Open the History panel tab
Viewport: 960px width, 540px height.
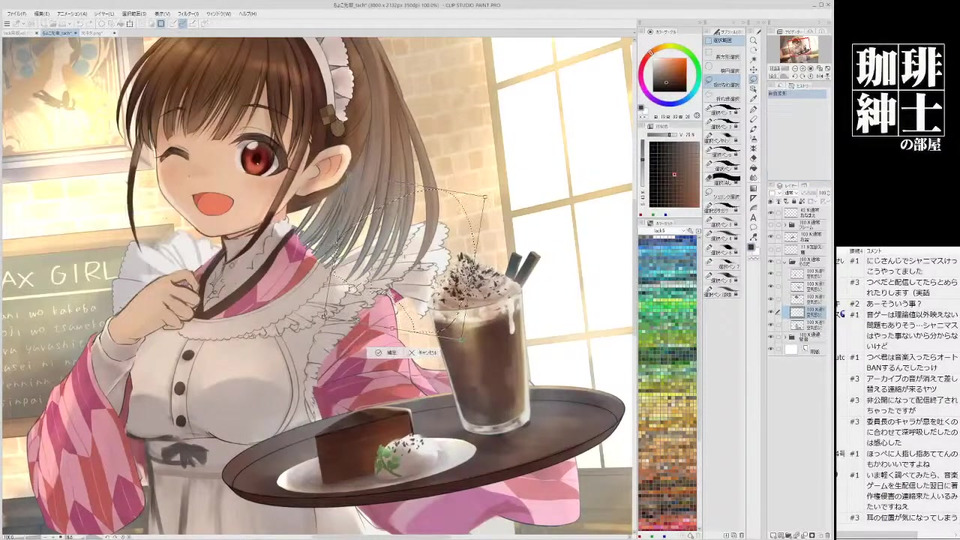click(800, 86)
